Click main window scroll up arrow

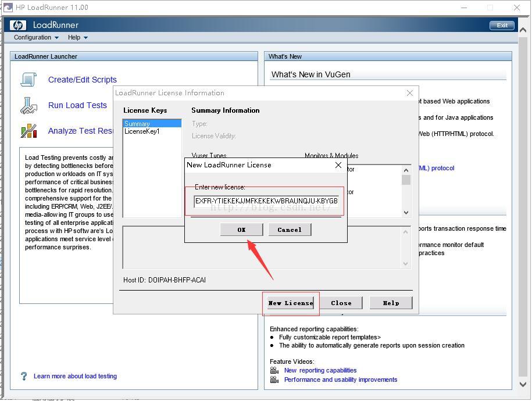[x=523, y=30]
